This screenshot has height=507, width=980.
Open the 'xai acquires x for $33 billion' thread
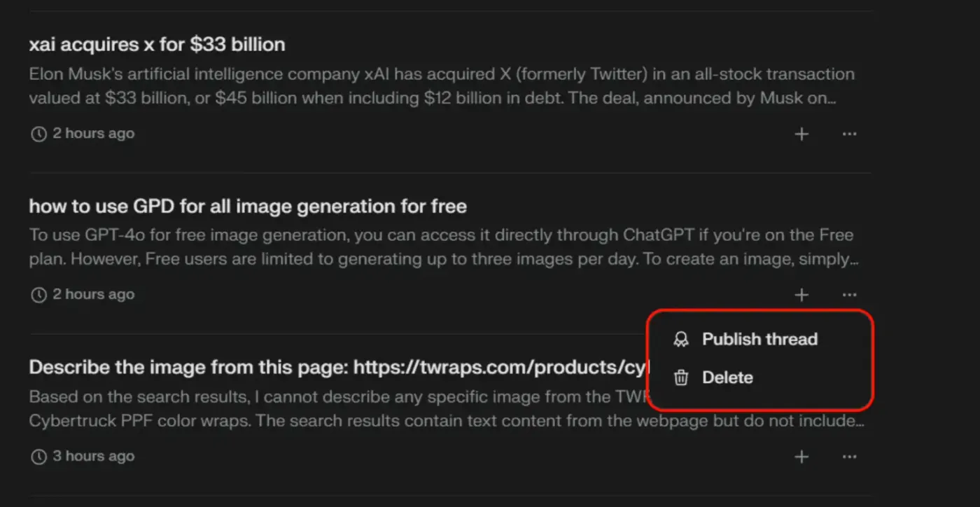(x=157, y=45)
